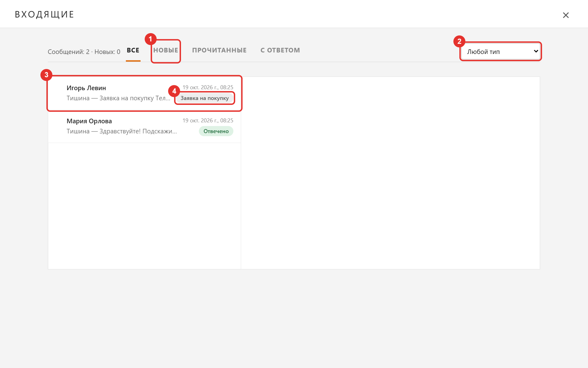Image resolution: width=588 pixels, height=368 pixels.
Task: Show the ПРОЧИТАННЫЕ tab
Action: point(219,51)
